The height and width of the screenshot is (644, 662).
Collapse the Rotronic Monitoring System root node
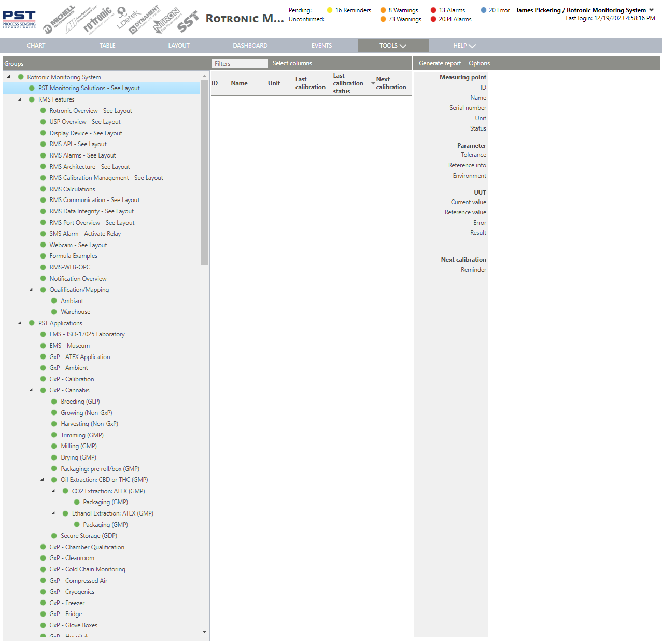[x=9, y=77]
